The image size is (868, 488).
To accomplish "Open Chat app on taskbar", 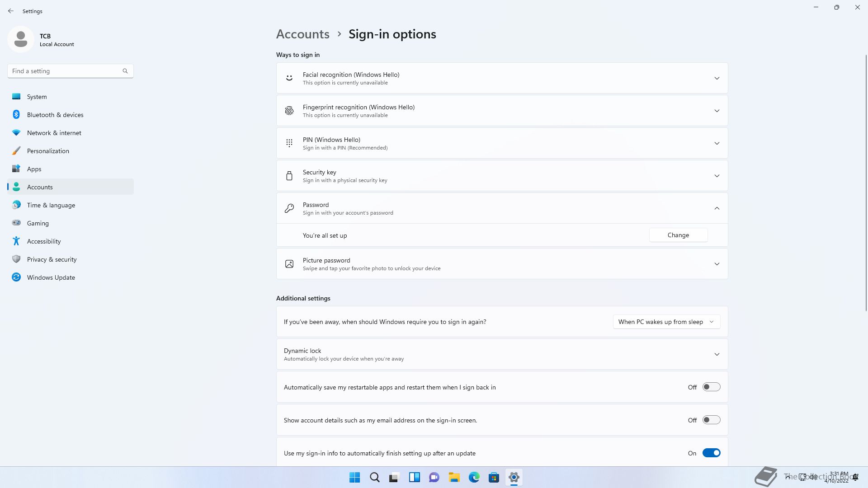I will point(434,477).
